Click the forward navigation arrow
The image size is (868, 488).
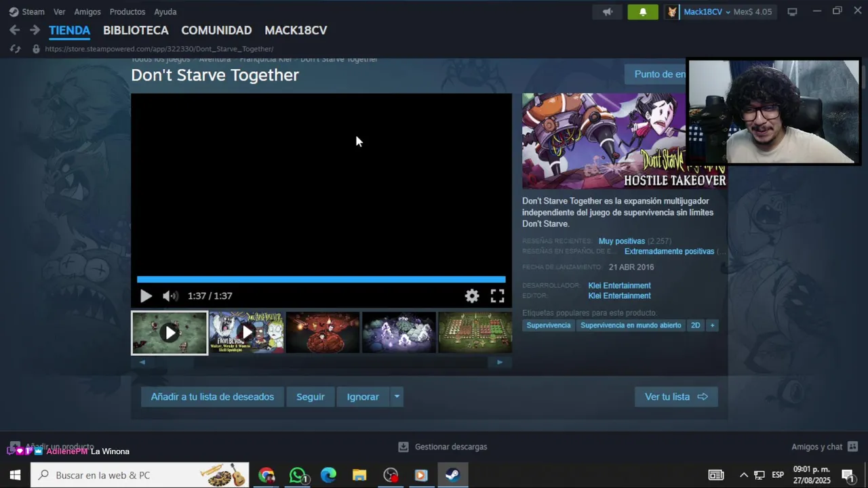click(35, 30)
